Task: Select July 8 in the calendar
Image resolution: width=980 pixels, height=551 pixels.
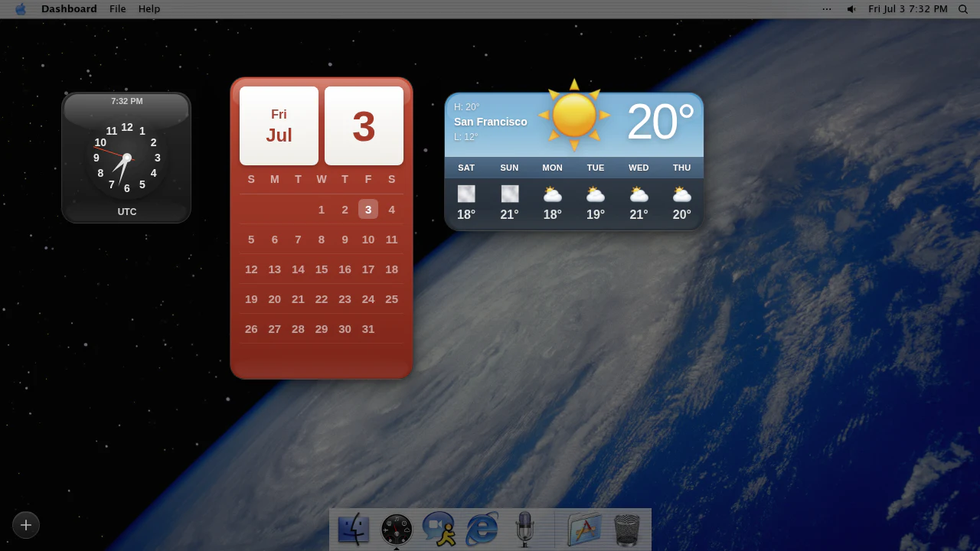Action: (x=322, y=240)
